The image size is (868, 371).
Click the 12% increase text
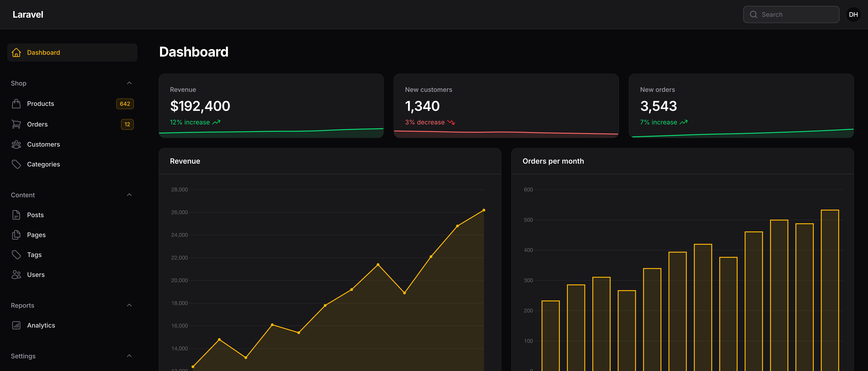point(190,122)
